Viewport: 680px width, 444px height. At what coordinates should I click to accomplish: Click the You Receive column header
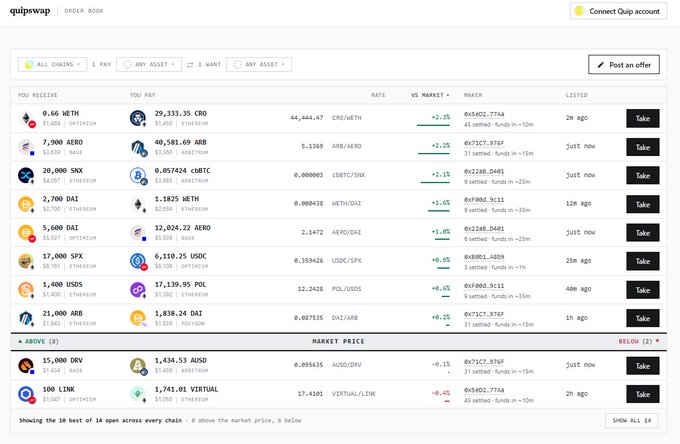38,95
